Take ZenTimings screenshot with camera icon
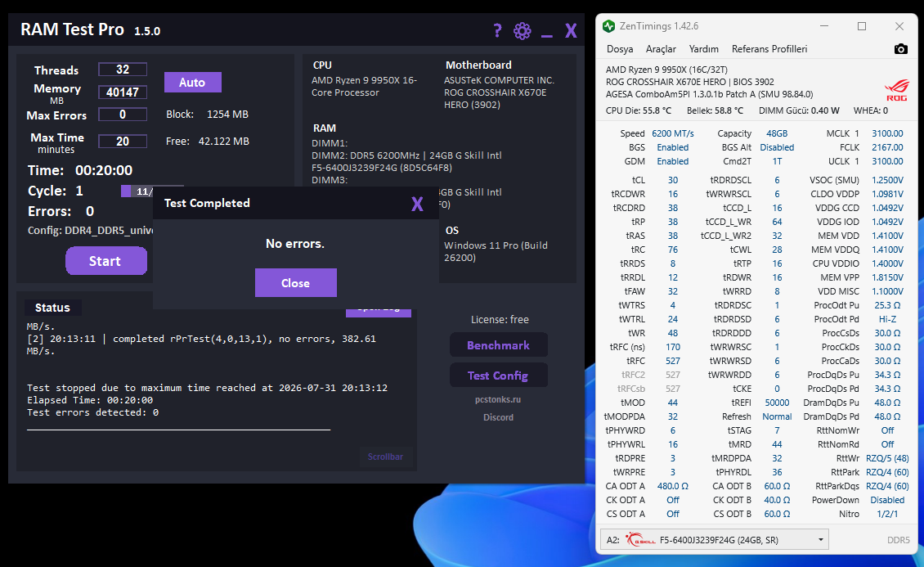924x567 pixels. coord(900,49)
